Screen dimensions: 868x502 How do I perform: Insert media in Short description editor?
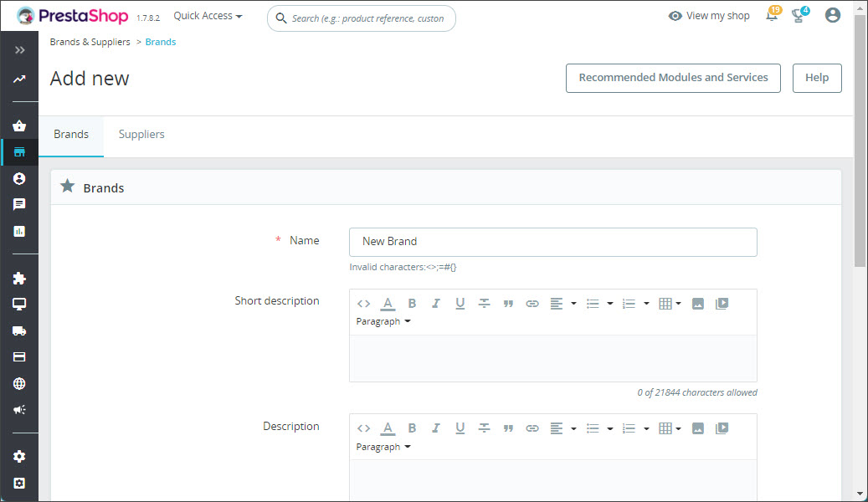pyautogui.click(x=722, y=304)
